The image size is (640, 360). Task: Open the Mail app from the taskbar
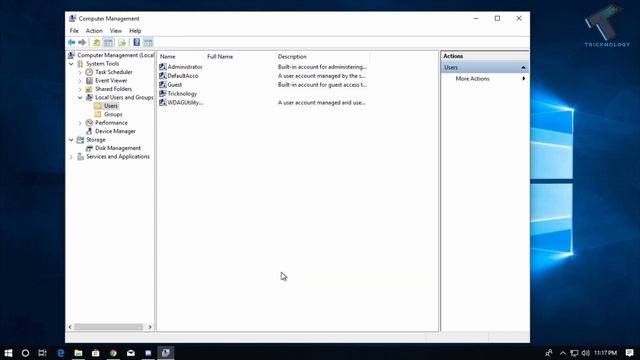131,353
